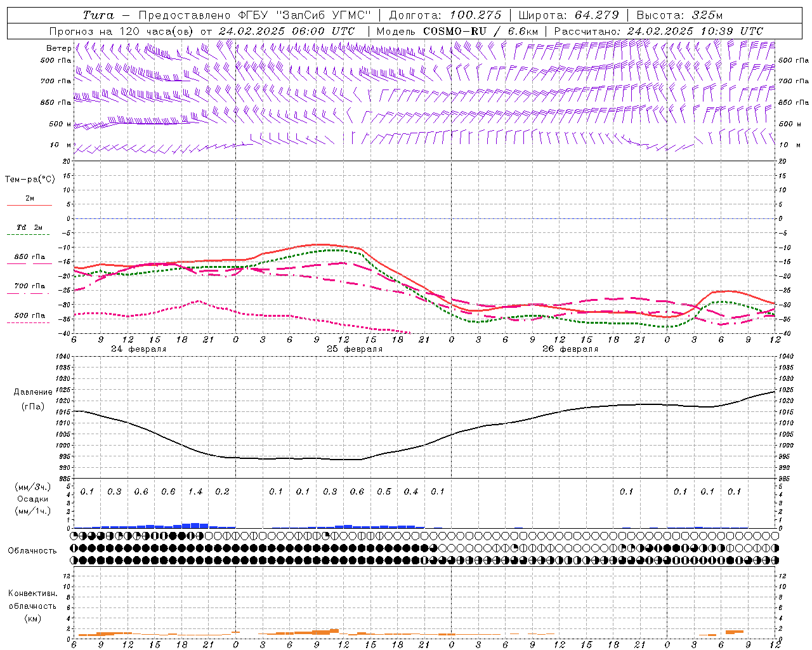Viewport: 812px width, 650px height.
Task: Select "995" on the left pressure axis
Action: [64, 456]
